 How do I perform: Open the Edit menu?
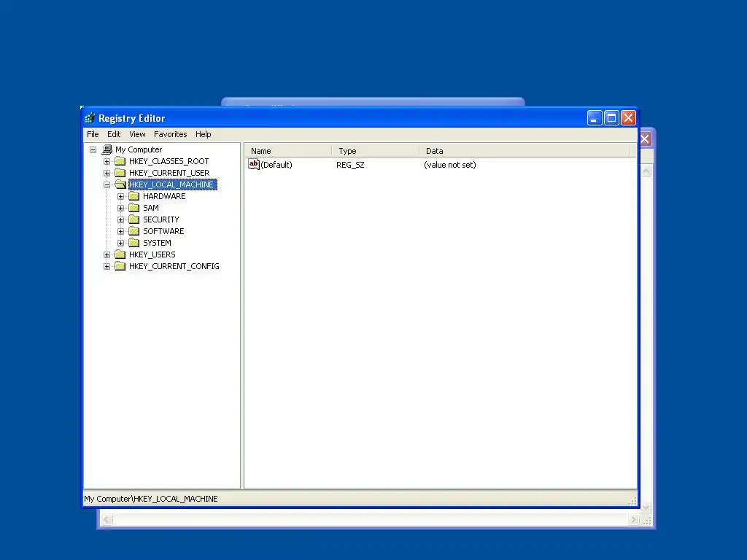[x=114, y=134]
